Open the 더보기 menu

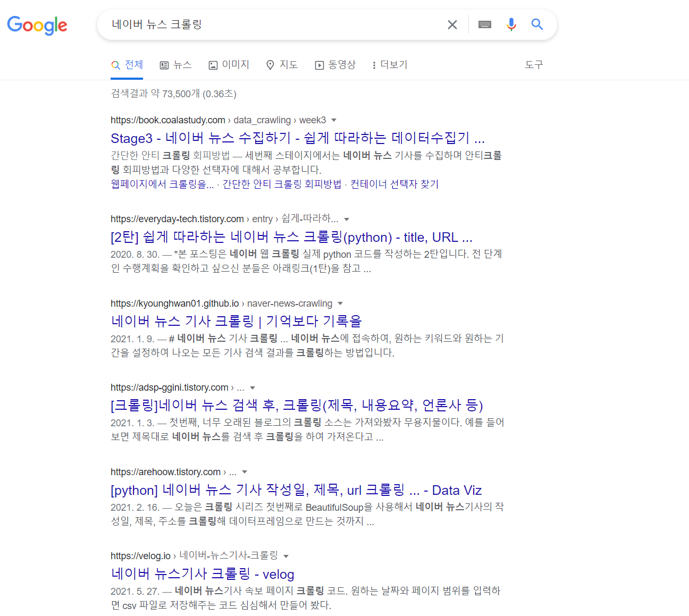pos(390,65)
